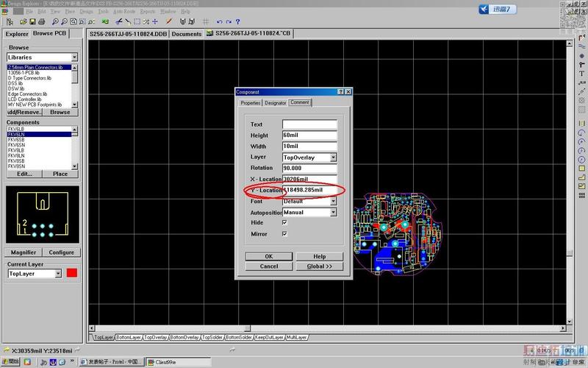Open the Font dropdown showing Default
The width and height of the screenshot is (588, 368).
click(333, 201)
